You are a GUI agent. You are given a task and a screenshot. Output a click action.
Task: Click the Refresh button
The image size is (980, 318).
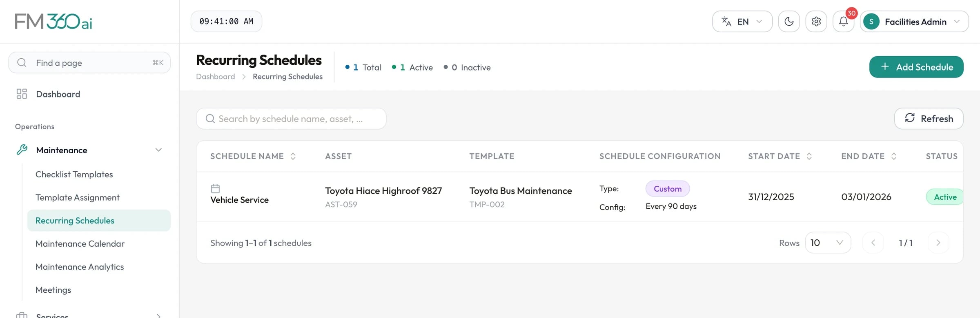click(929, 119)
